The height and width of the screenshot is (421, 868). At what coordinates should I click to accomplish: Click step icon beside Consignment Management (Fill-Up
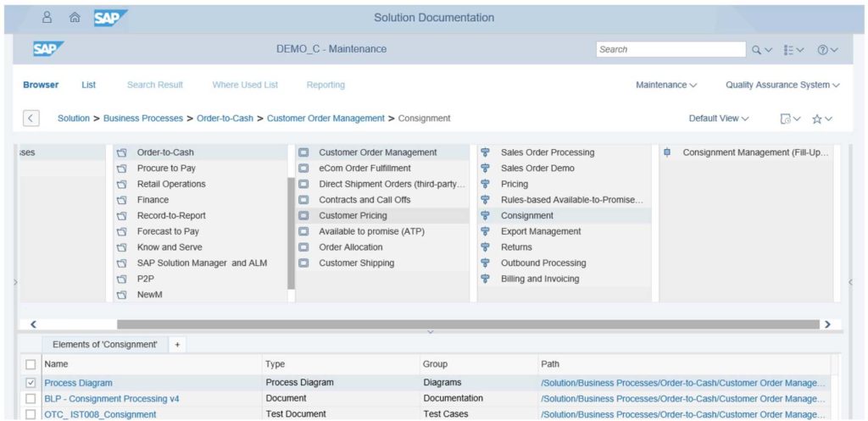point(667,152)
